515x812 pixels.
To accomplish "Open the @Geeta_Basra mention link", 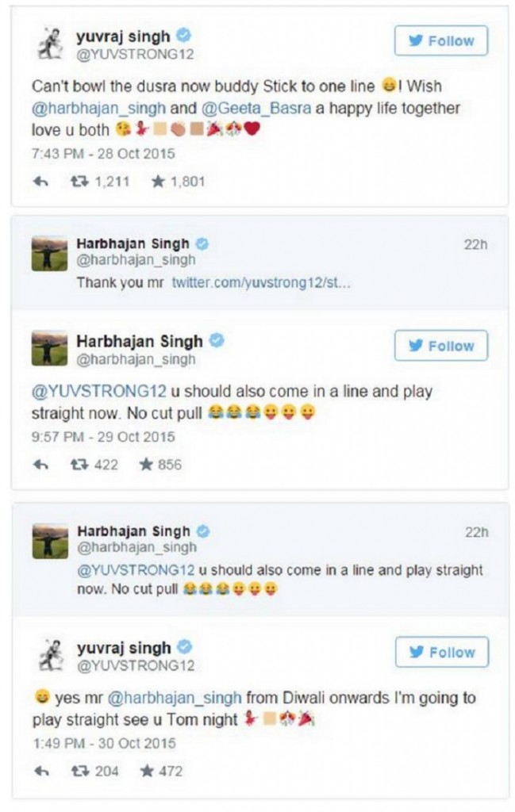I will click(256, 108).
